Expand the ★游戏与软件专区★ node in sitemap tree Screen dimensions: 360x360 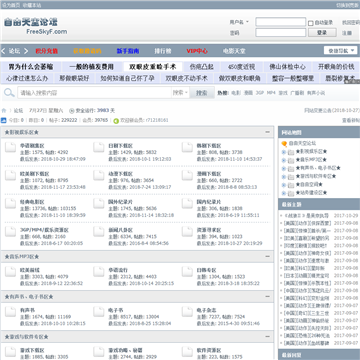coord(284,176)
